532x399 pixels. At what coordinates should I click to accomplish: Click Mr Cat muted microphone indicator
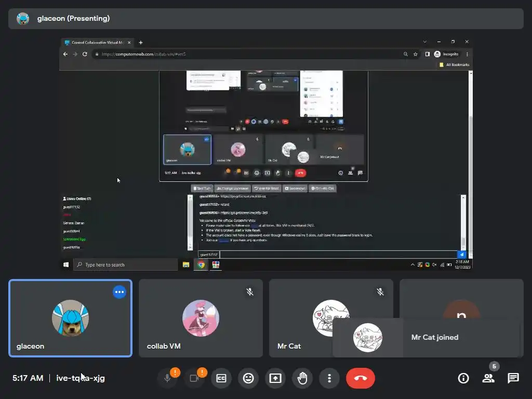(x=380, y=292)
